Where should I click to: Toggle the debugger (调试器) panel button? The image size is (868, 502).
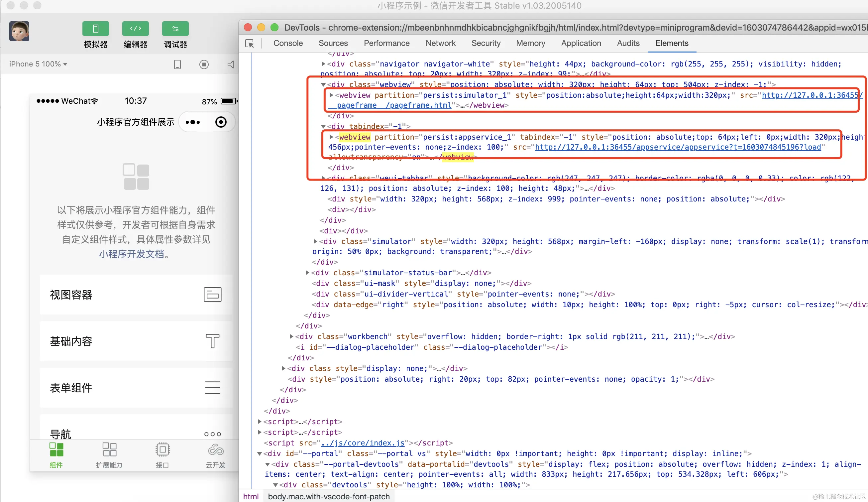click(175, 29)
